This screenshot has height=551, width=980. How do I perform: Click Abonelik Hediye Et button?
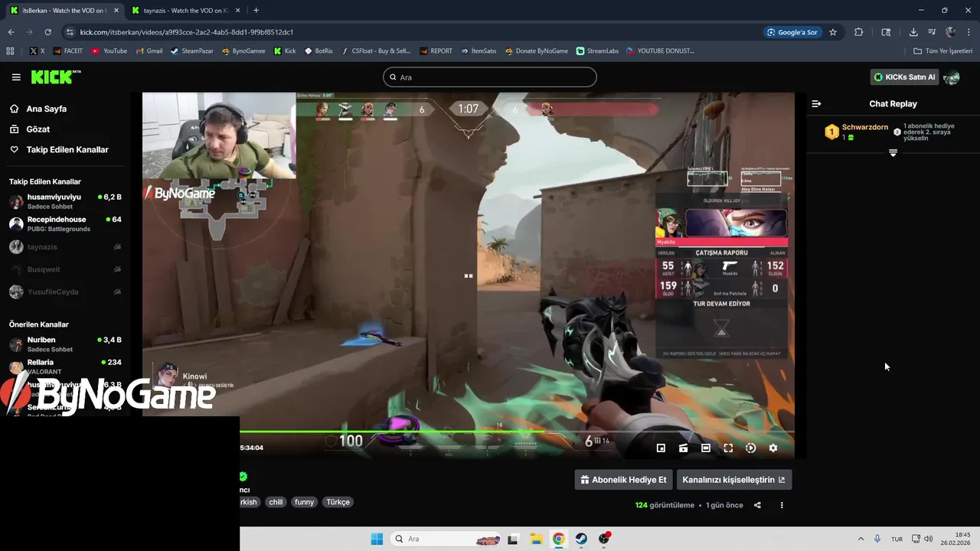click(x=623, y=480)
